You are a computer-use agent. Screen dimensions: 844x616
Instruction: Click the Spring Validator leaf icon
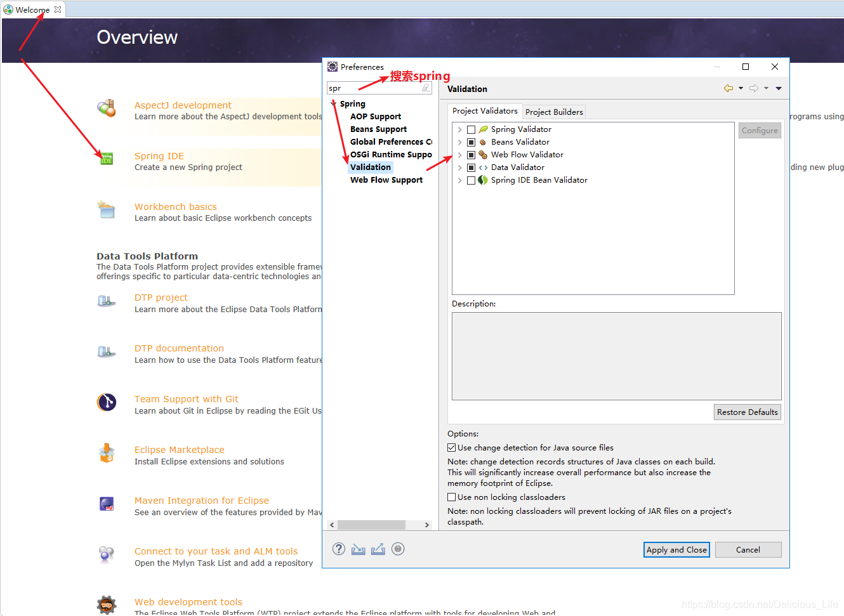[x=483, y=129]
